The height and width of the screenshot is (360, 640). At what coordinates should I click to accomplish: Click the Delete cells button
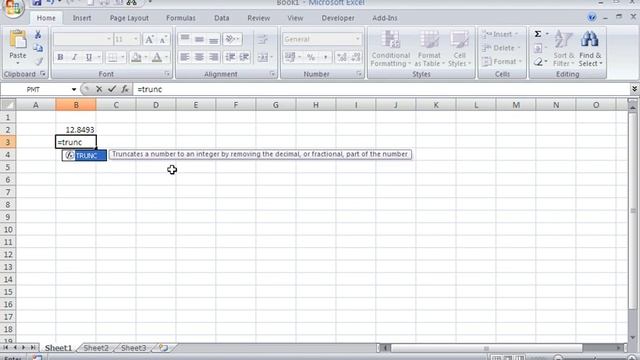point(501,48)
